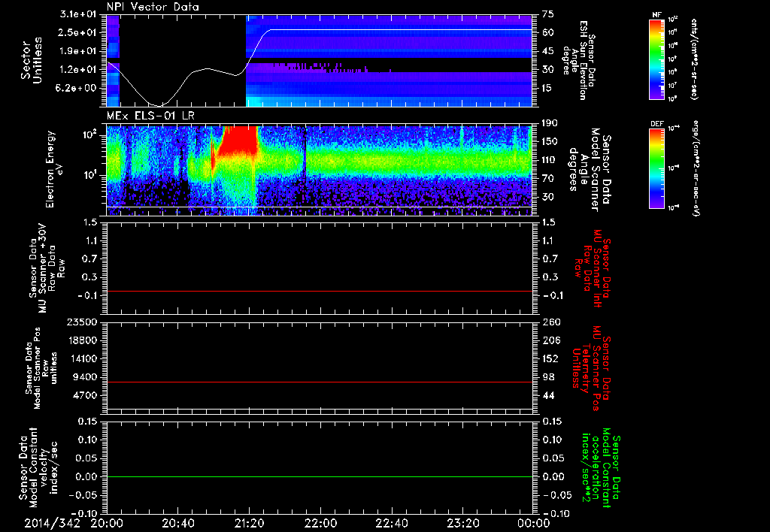The image size is (770, 532).
Task: Click the '20:00' time axis label
Action: (x=107, y=523)
